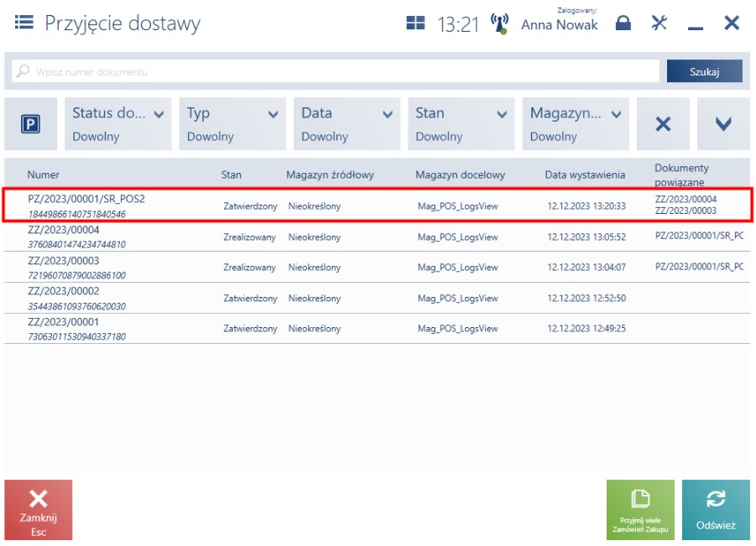Viewport: 756px width, 546px height.
Task: Click barcode number 18449866140751840546
Action: (x=76, y=214)
